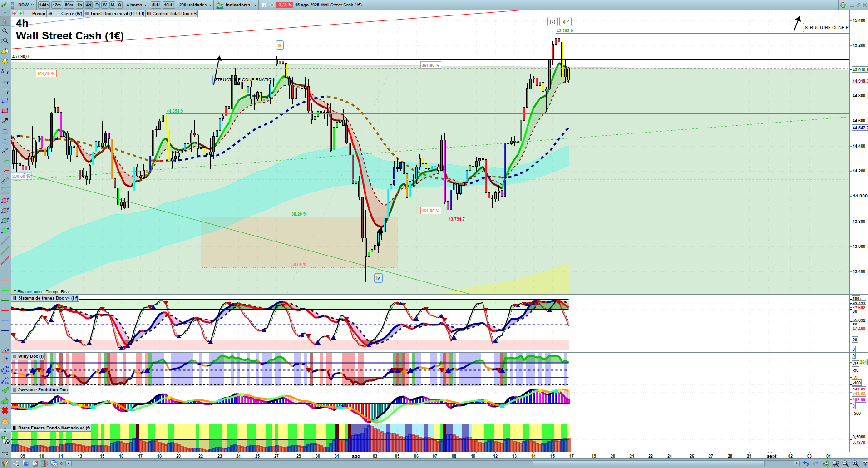The height and width of the screenshot is (468, 868).
Task: Switch to the 1h timeframe
Action: tap(79, 5)
